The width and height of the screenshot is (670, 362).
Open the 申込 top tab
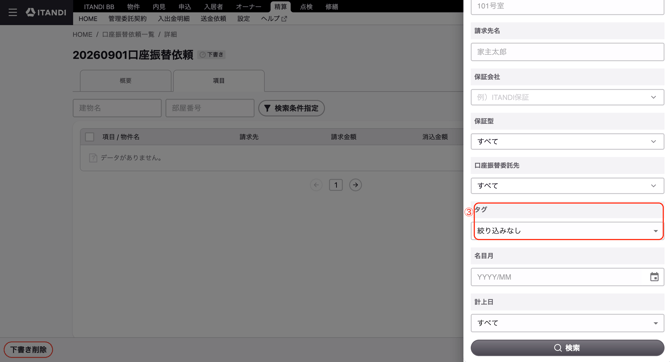point(185,7)
